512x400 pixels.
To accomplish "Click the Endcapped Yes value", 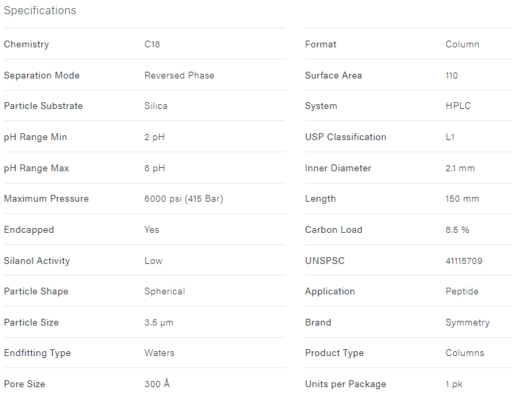I will tap(152, 230).
